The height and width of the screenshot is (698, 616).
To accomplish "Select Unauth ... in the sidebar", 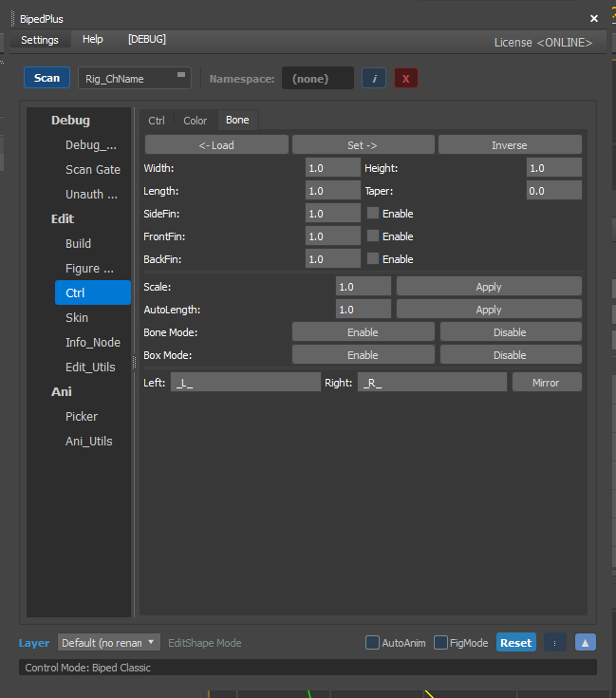I will pos(92,194).
